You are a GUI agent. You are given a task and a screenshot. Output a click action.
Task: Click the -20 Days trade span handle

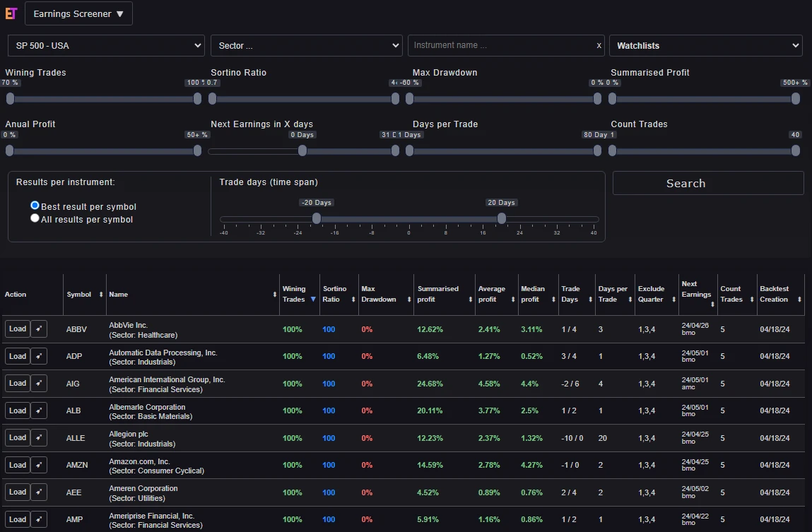pos(317,218)
